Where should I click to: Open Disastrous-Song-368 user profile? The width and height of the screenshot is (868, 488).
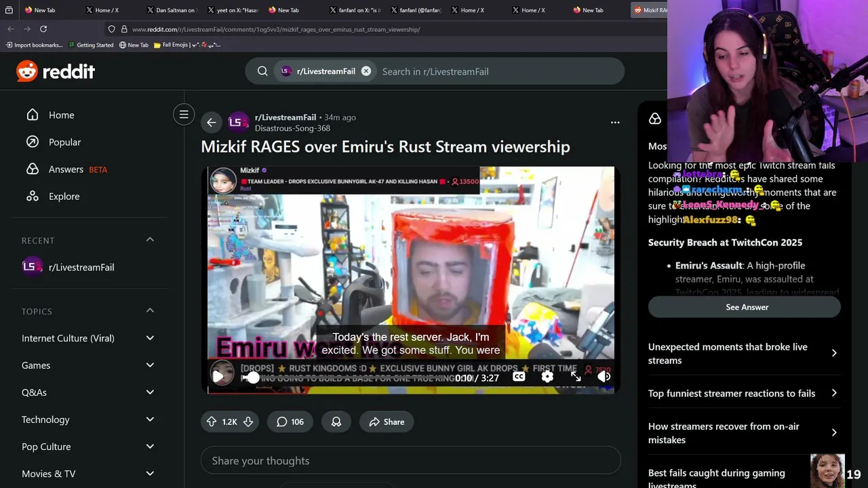pos(292,128)
